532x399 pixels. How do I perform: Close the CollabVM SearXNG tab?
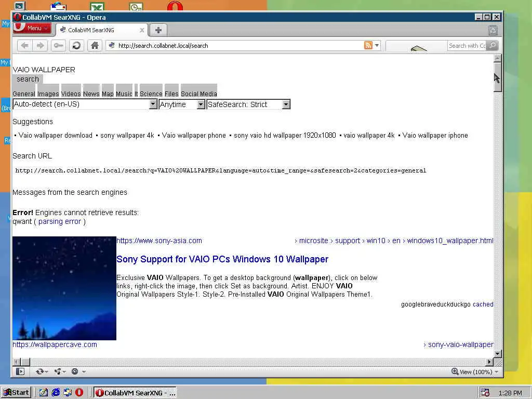click(x=142, y=30)
